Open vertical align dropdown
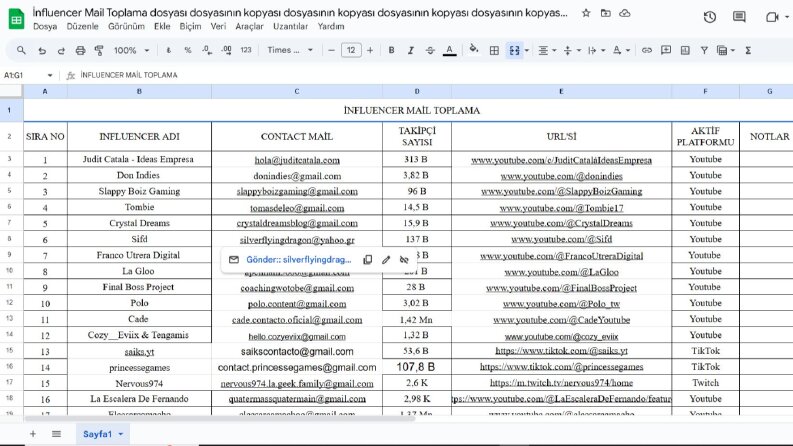The width and height of the screenshot is (793, 446). point(571,51)
